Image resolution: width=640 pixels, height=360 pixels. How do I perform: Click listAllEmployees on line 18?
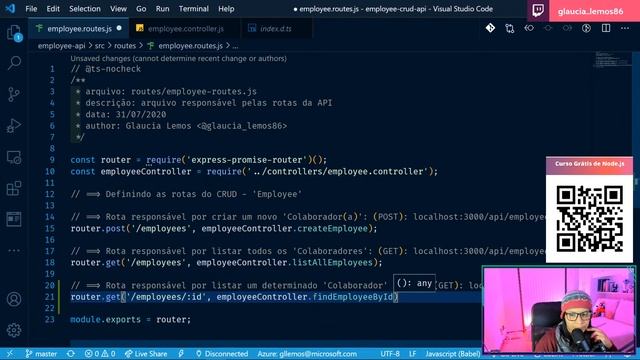tap(332, 262)
